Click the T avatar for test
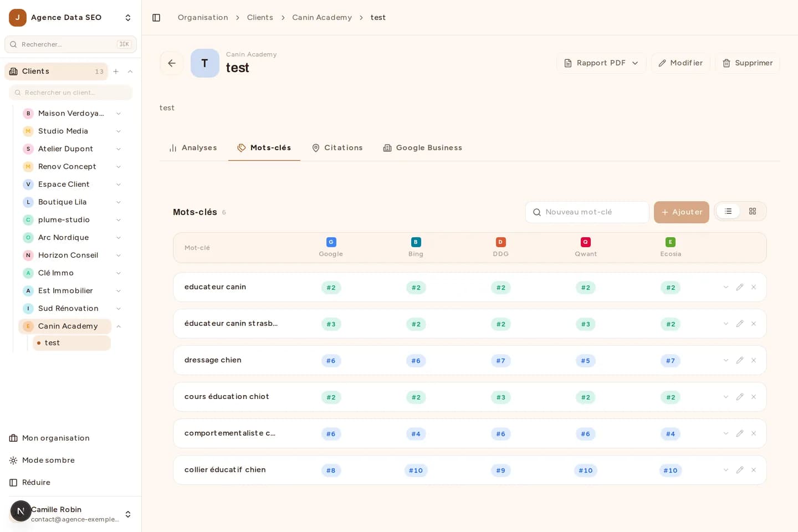The image size is (798, 532). 205,63
